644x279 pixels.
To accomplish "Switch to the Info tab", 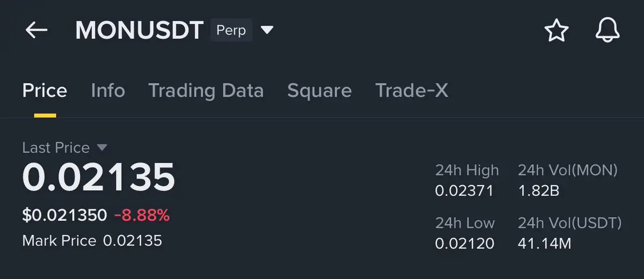I will pyautogui.click(x=108, y=91).
